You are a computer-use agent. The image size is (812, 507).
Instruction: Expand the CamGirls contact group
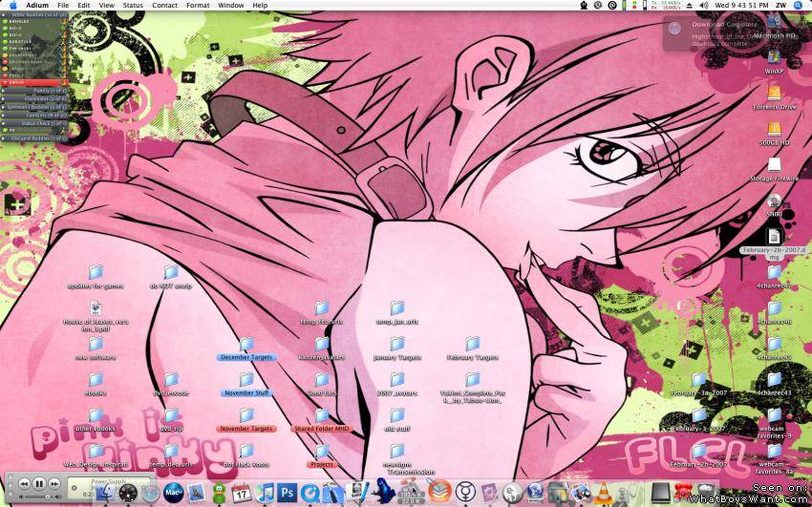coord(4,115)
